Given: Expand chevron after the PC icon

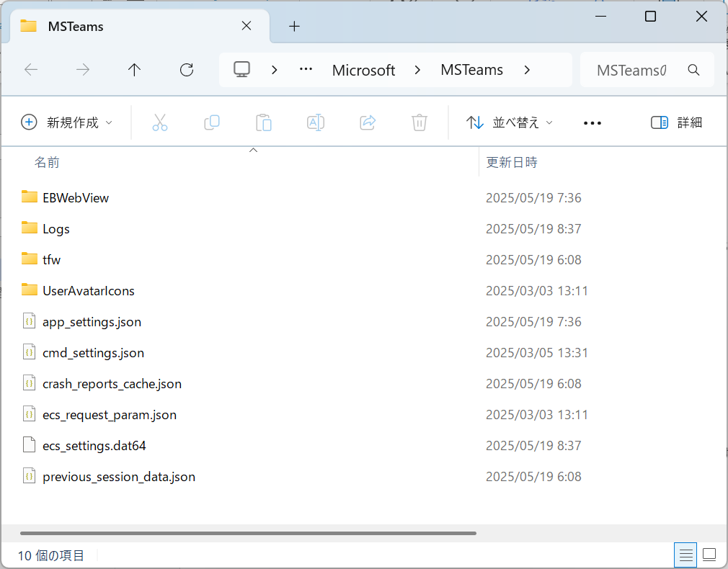Looking at the screenshot, I should [x=275, y=70].
